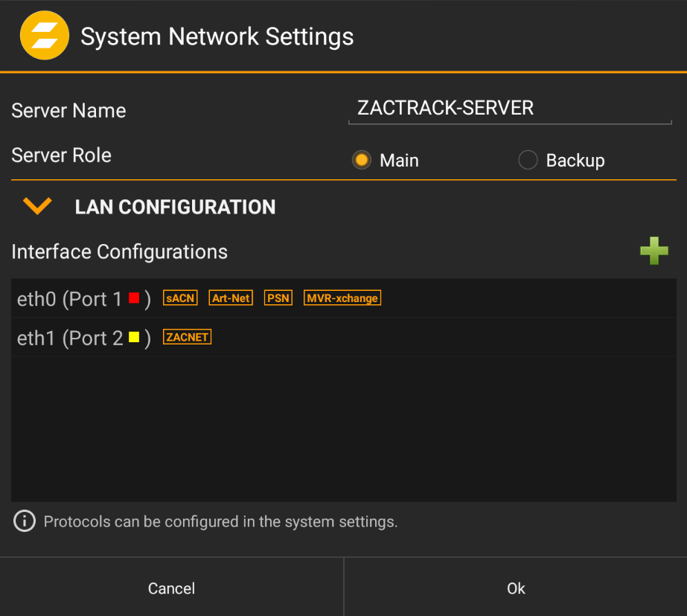Screen dimensions: 687x616
Task: Click the zactrack logo icon
Action: (x=44, y=36)
